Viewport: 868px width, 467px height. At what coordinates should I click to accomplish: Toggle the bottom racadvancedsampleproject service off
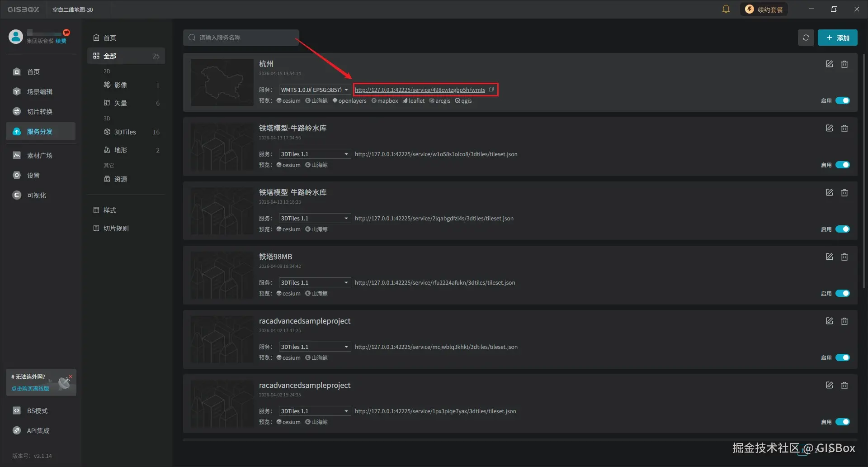click(x=842, y=422)
